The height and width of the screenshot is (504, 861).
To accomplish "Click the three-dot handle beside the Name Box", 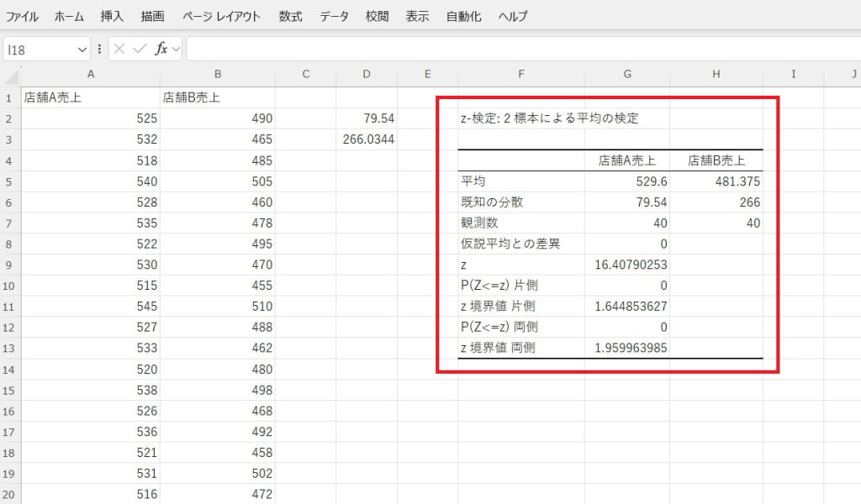I will [100, 50].
